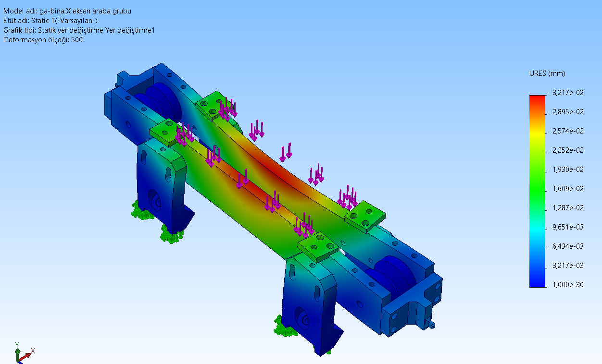This screenshot has height=364, width=602.
Task: Click the legend value 9,651e-03
Action: tap(568, 227)
